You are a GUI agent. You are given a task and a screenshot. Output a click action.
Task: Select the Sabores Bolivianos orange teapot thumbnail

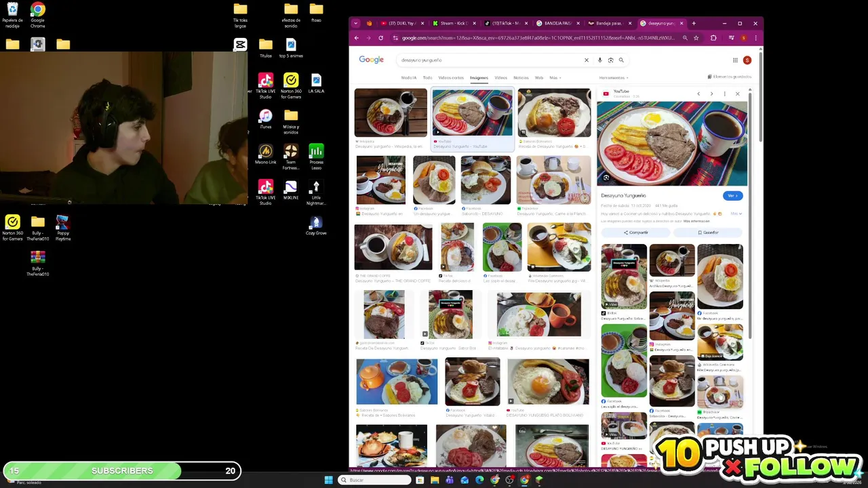397,382
